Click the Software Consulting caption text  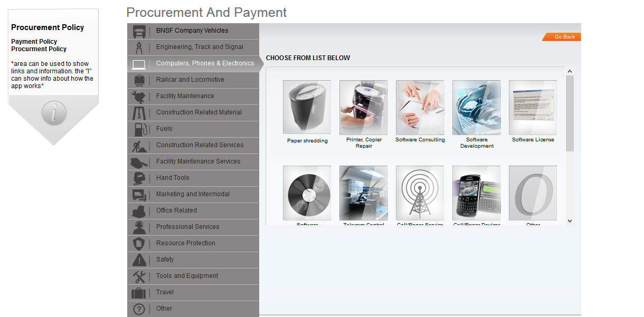point(420,140)
